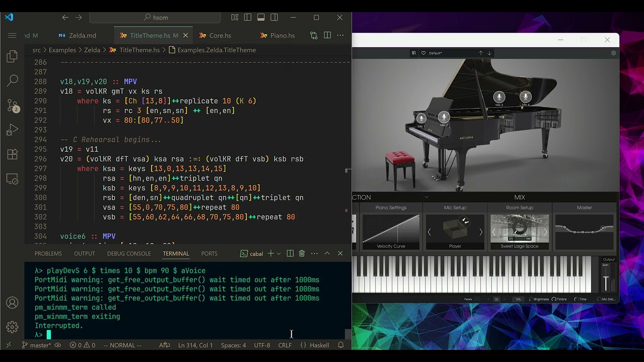Open the Accounts menu icon
The height and width of the screenshot is (362, 644).
pyautogui.click(x=13, y=303)
